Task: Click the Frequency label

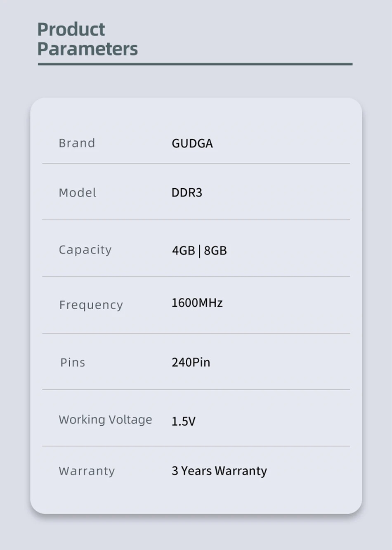Action: (x=91, y=305)
